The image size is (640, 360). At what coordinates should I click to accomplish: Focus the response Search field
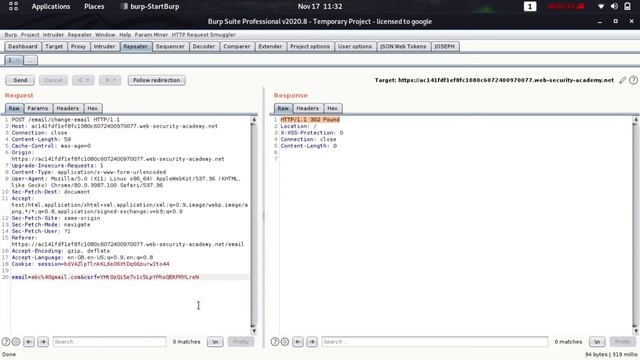[435, 342]
